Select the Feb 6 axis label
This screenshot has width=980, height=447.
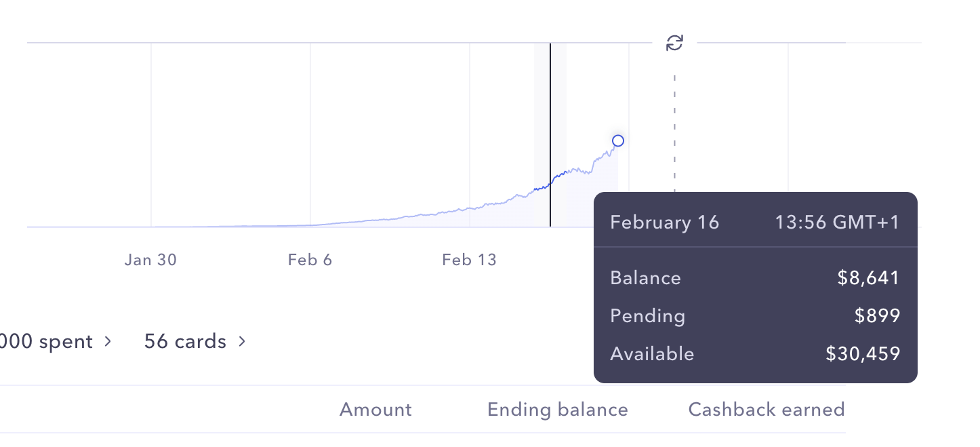click(310, 260)
